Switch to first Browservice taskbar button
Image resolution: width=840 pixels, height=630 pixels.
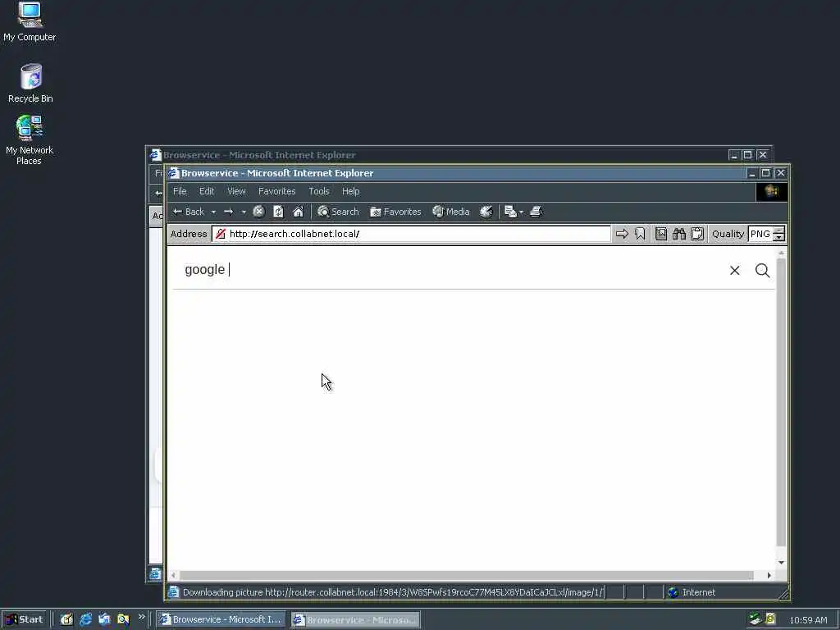click(221, 619)
